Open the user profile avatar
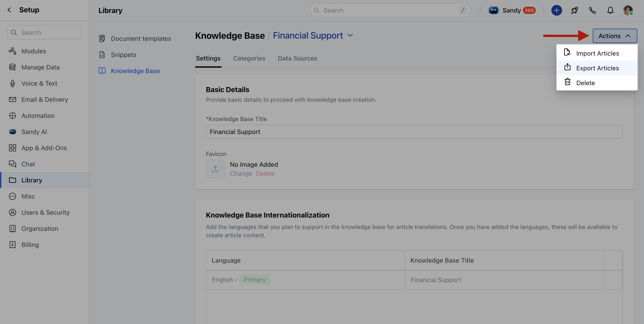This screenshot has height=324, width=644. 628,10
